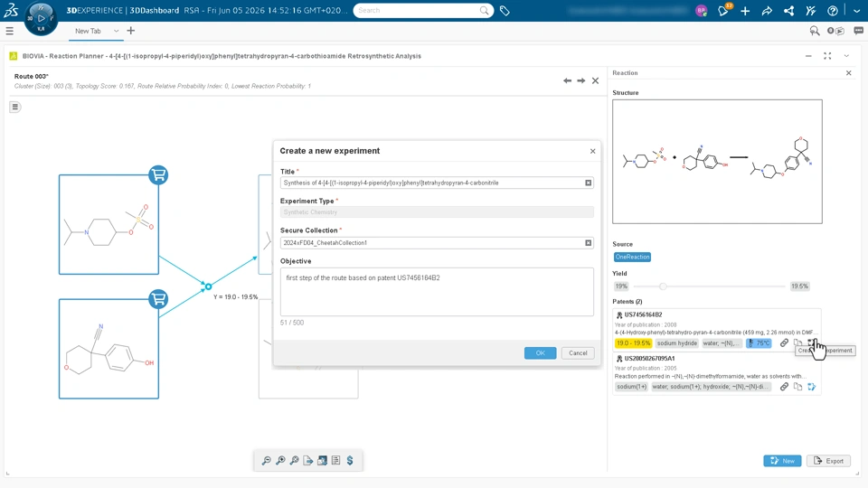The image size is (868, 488).
Task: Open link icon for US20050267095A1
Action: click(x=785, y=387)
